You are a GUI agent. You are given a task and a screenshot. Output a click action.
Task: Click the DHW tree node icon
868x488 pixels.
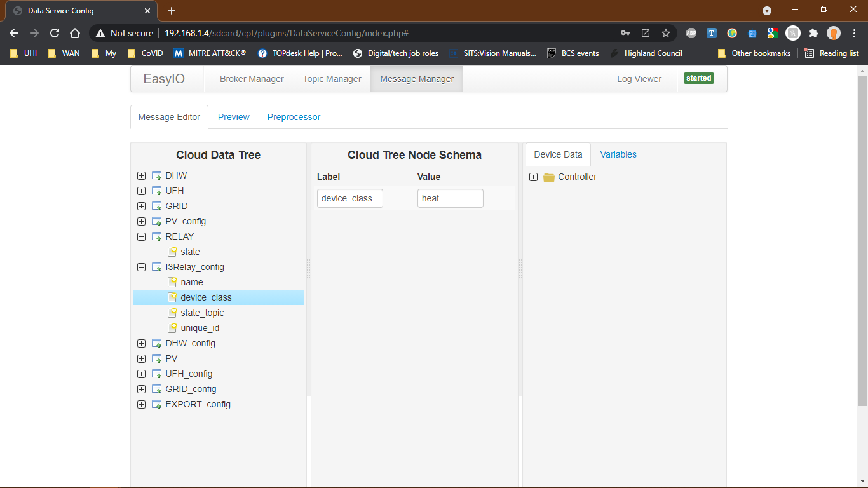[x=156, y=175]
